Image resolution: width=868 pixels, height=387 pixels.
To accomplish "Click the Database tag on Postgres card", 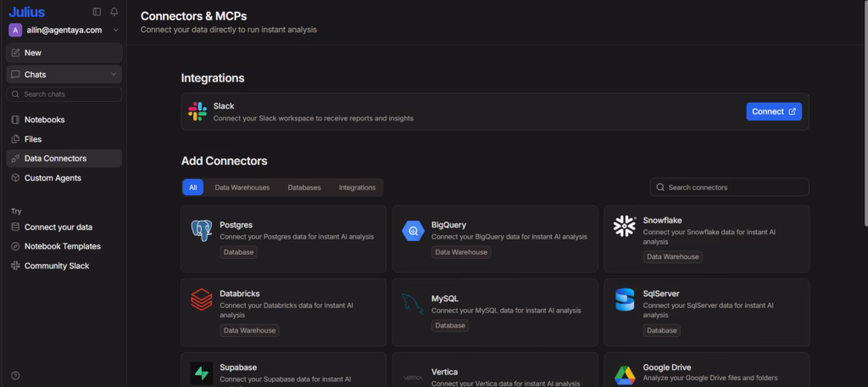I will tap(238, 252).
